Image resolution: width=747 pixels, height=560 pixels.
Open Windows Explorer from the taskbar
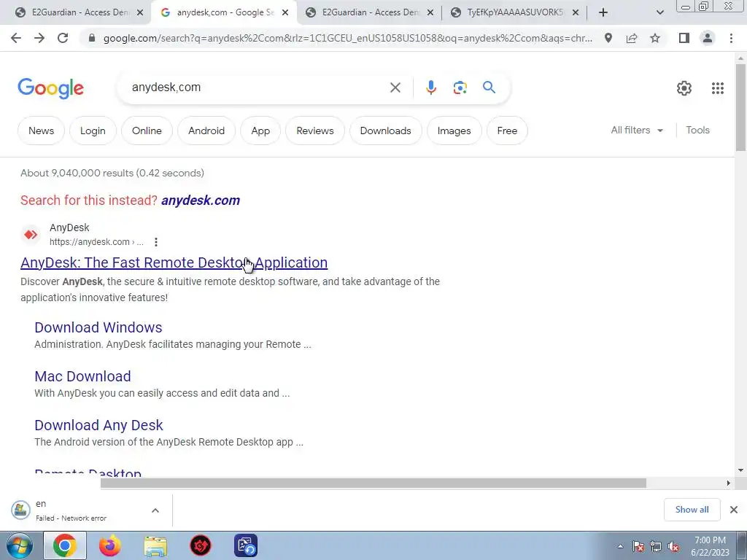pos(155,545)
